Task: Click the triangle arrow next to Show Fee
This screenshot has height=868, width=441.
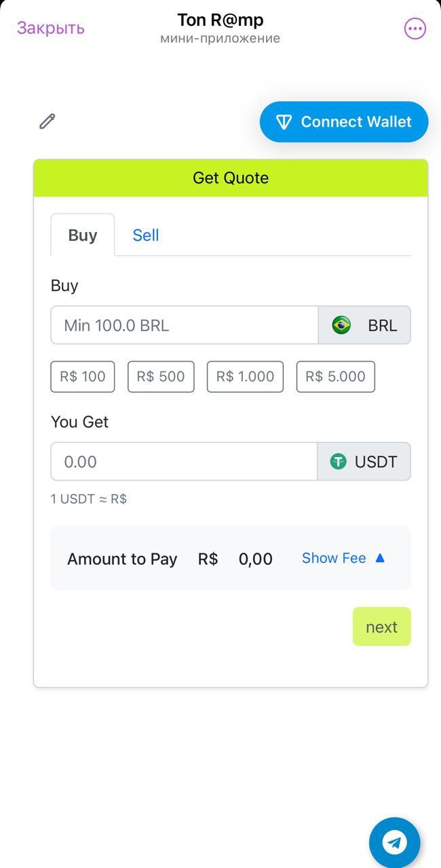Action: [x=379, y=557]
